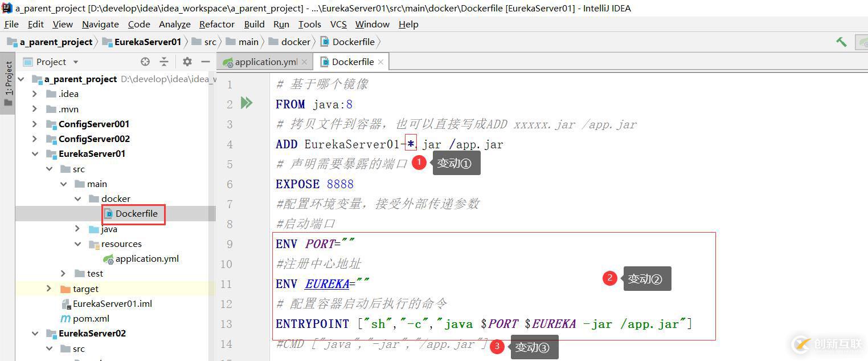Screen dimensions: 868x361
Task: Click the java source folder icon
Action: click(94, 229)
